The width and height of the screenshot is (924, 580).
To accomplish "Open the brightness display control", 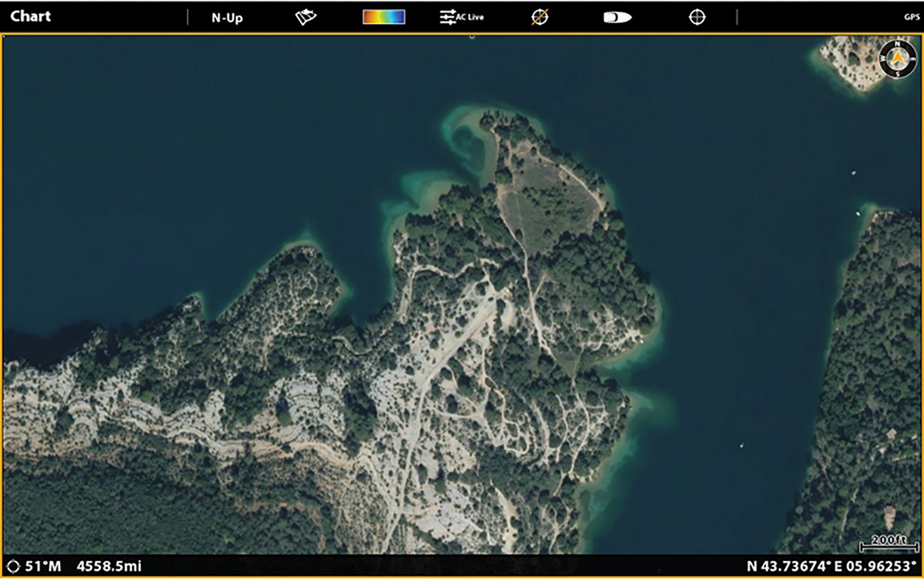I will 617,17.
